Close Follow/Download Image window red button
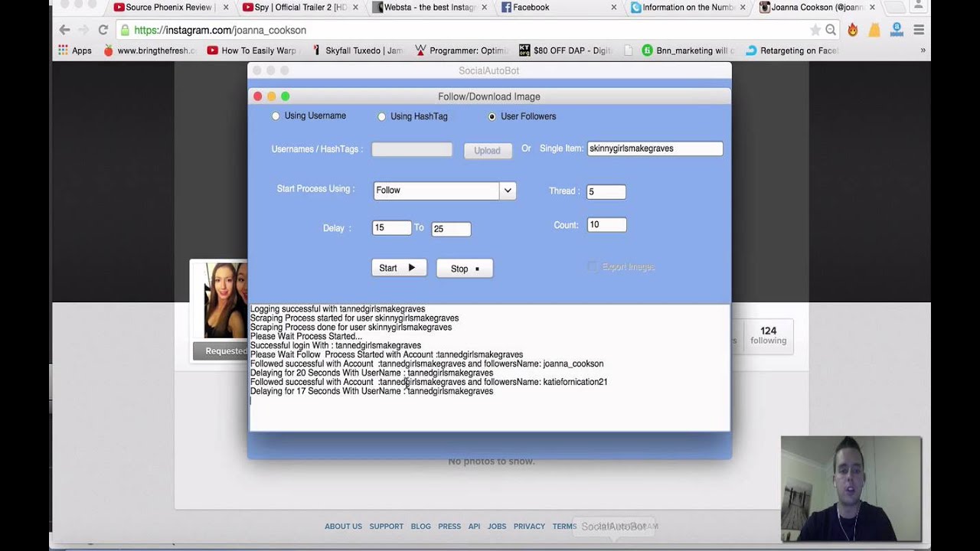Screen dimensions: 980x551 (x=258, y=96)
